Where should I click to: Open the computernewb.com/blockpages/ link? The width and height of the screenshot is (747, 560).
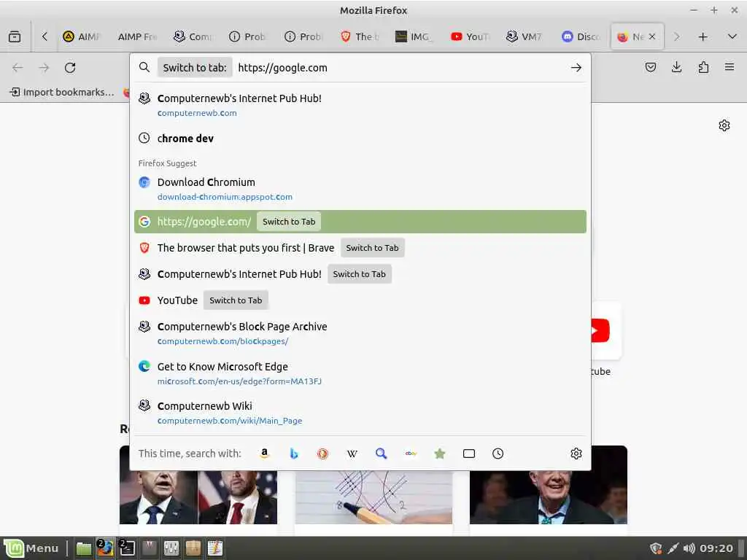tap(223, 341)
